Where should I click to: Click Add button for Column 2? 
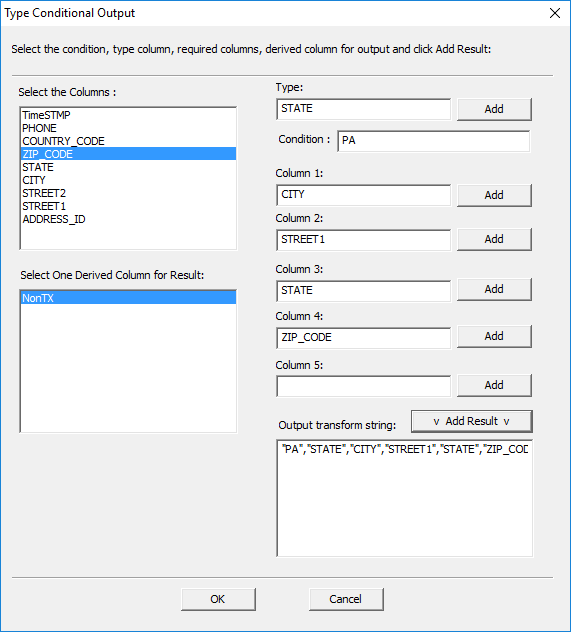(x=494, y=239)
